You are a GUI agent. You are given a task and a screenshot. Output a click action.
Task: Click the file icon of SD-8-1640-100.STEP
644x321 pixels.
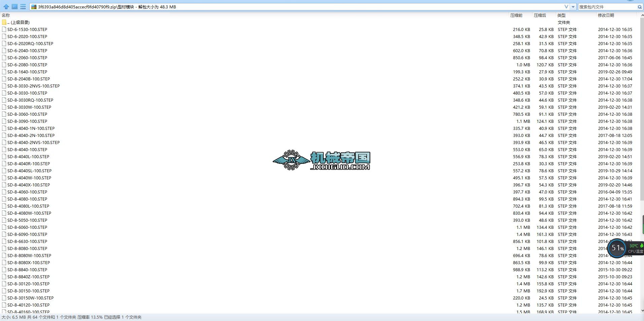click(4, 72)
